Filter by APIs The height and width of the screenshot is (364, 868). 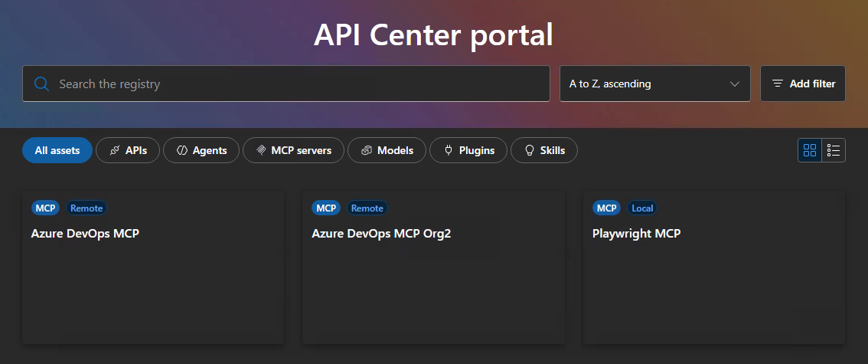pyautogui.click(x=128, y=150)
